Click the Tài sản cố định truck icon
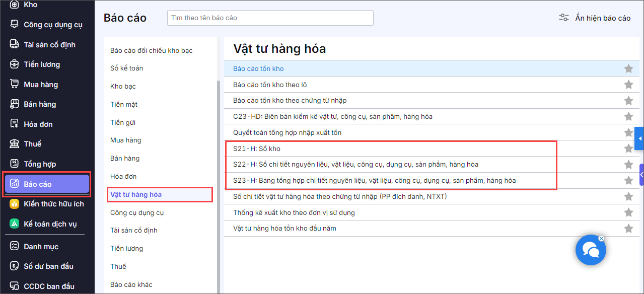The image size is (644, 294). click(15, 44)
